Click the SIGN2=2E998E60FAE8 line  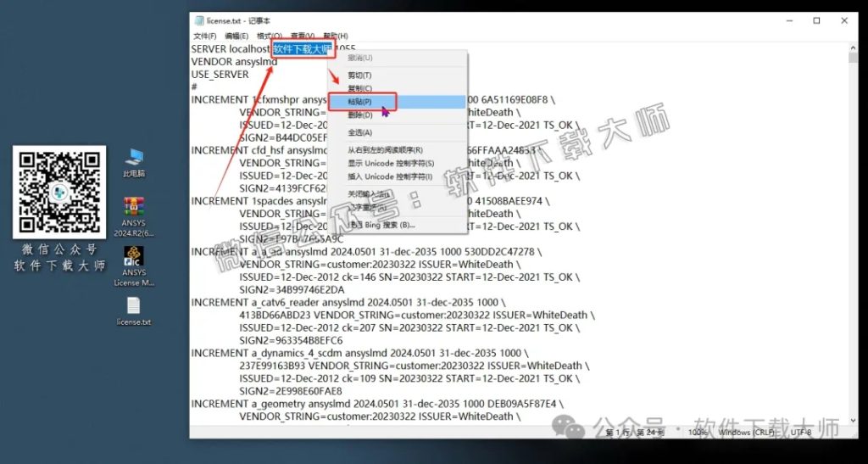[x=291, y=391]
